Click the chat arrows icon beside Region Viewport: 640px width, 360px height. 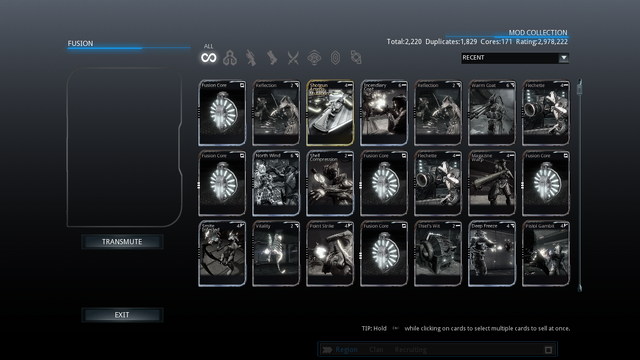coord(327,350)
